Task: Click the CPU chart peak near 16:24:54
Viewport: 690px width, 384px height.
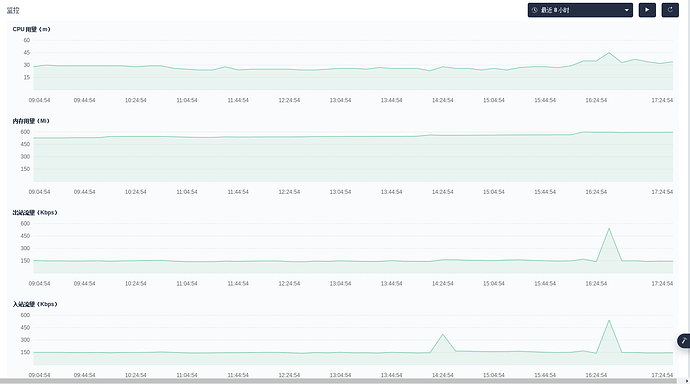Action: pos(609,53)
